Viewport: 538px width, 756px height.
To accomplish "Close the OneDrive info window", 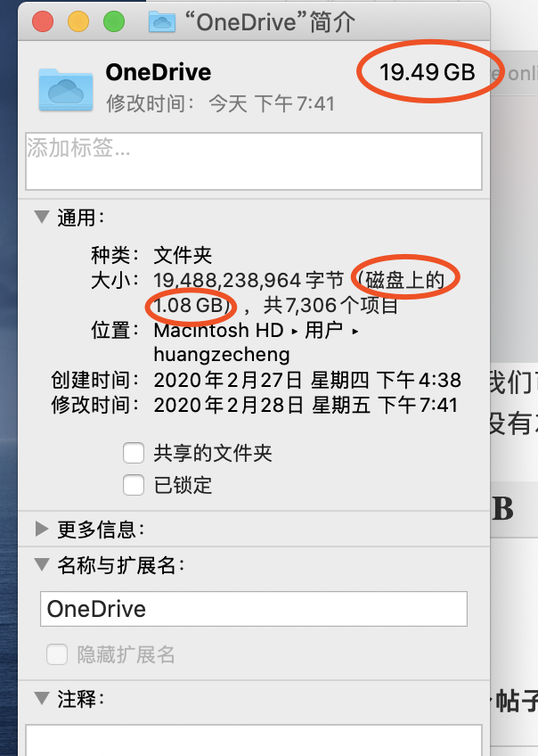I will coord(44,21).
